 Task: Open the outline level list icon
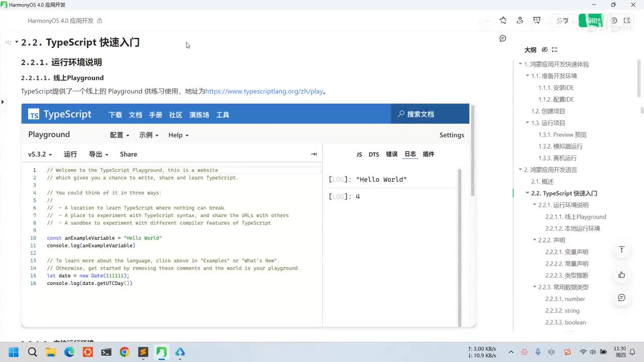554,50
